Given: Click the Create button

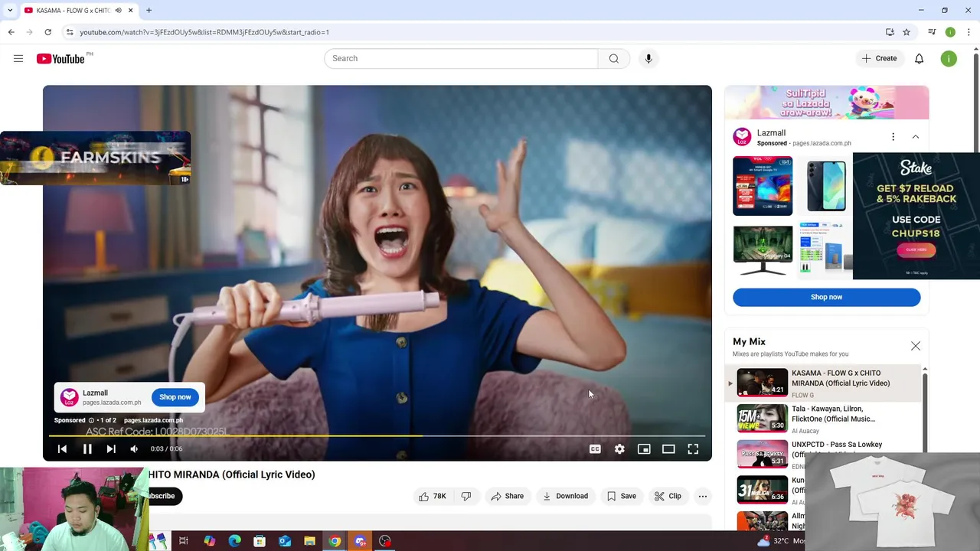Looking at the screenshot, I should [879, 58].
